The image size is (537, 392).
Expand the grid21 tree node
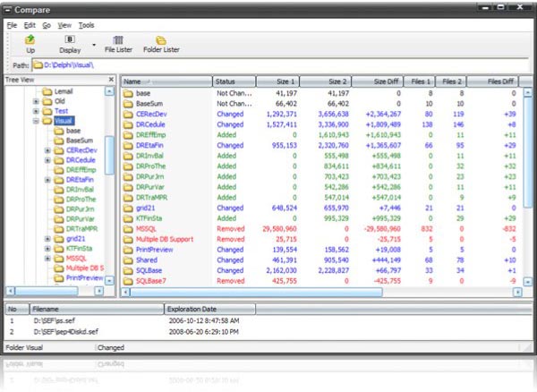(x=47, y=238)
